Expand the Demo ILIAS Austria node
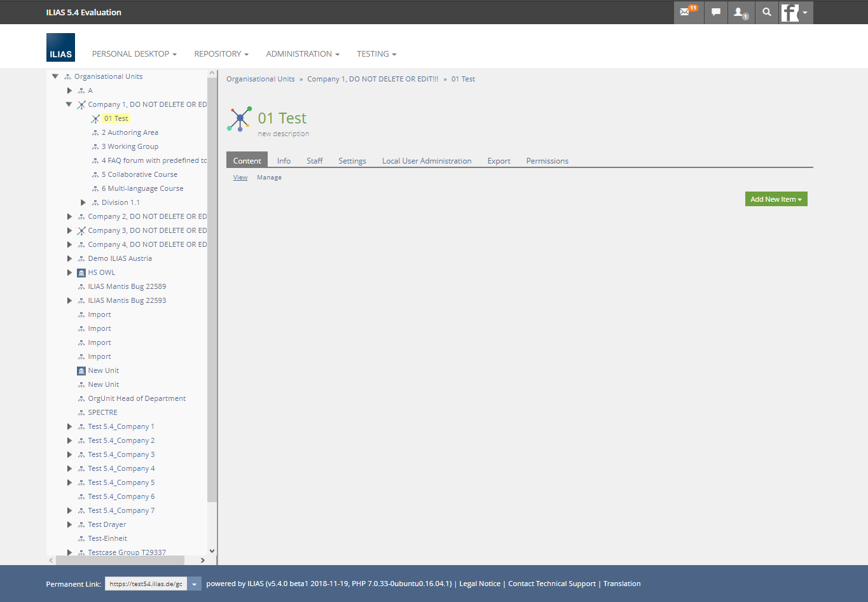The height and width of the screenshot is (602, 868). tap(69, 258)
